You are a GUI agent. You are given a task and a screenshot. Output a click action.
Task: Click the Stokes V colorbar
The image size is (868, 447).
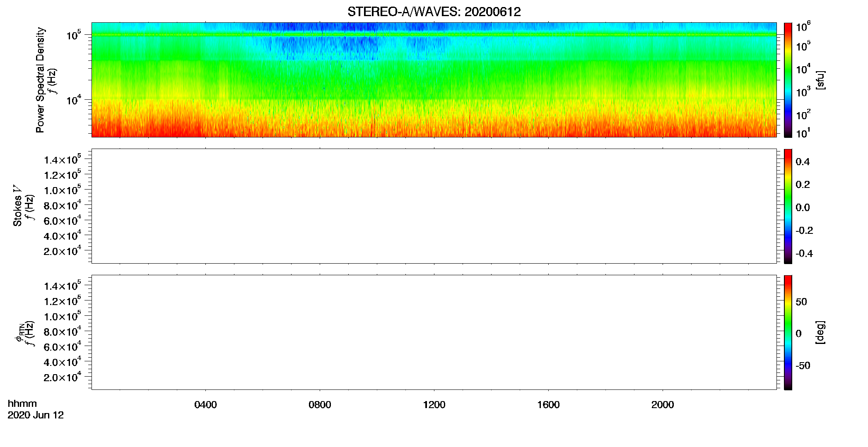pos(788,206)
